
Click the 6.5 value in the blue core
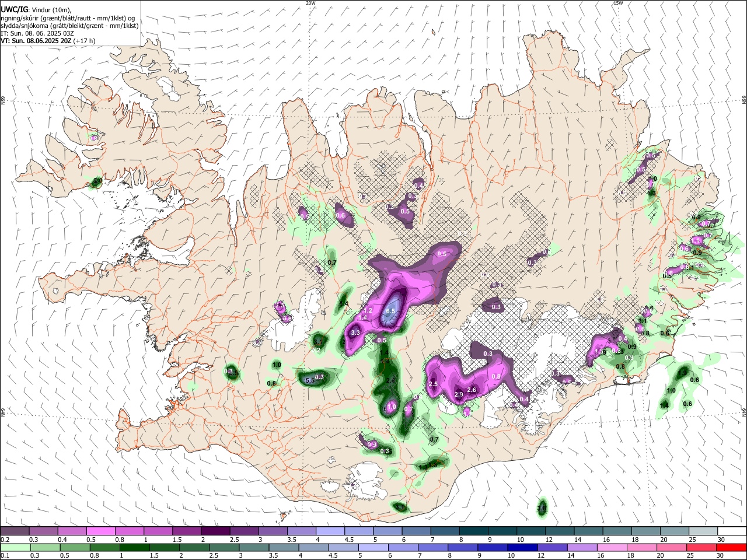(x=390, y=311)
